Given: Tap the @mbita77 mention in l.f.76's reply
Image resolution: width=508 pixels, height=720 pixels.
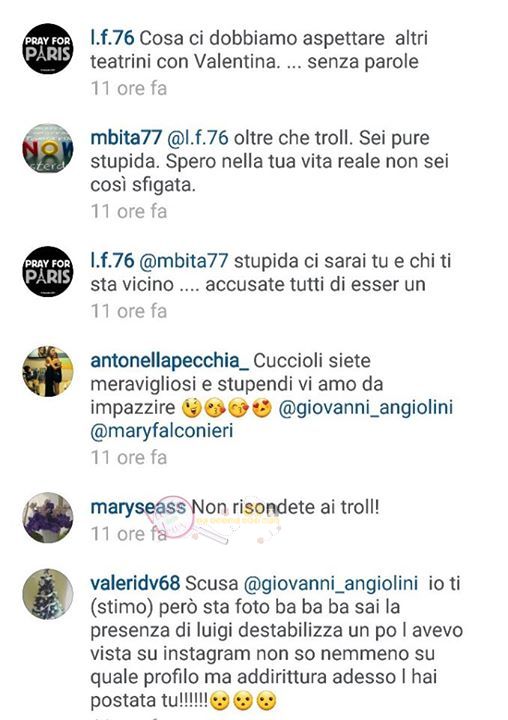Looking at the screenshot, I should tap(183, 261).
